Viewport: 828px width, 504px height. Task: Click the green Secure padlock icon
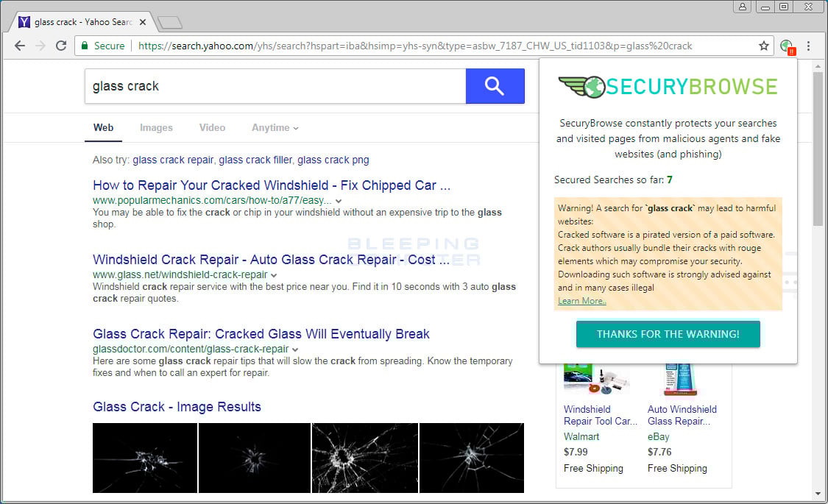tap(85, 46)
